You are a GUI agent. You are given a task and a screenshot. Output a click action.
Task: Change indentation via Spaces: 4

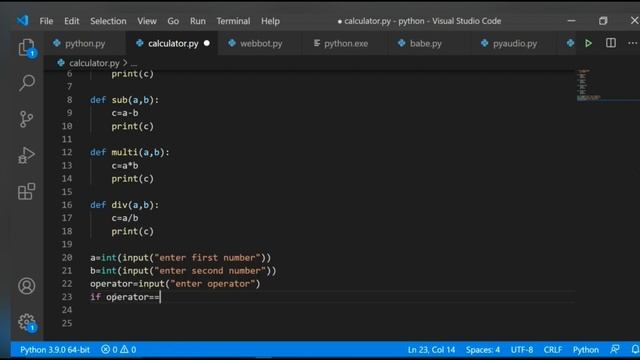[482, 350]
